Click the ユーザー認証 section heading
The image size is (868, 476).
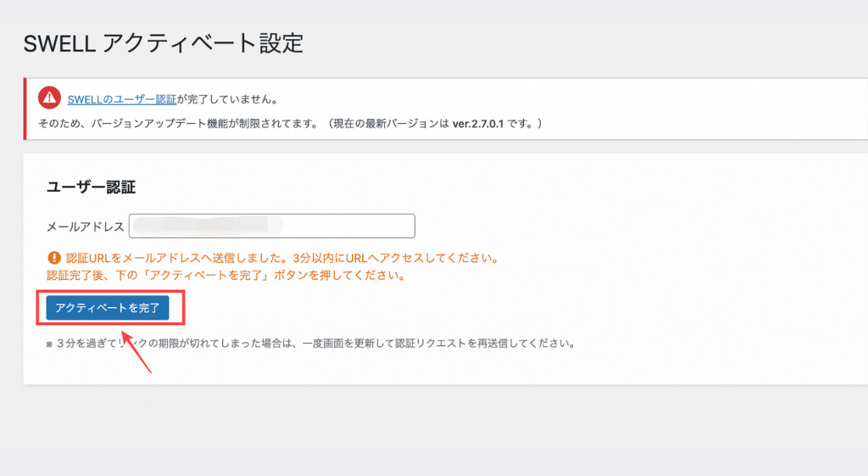tap(91, 187)
